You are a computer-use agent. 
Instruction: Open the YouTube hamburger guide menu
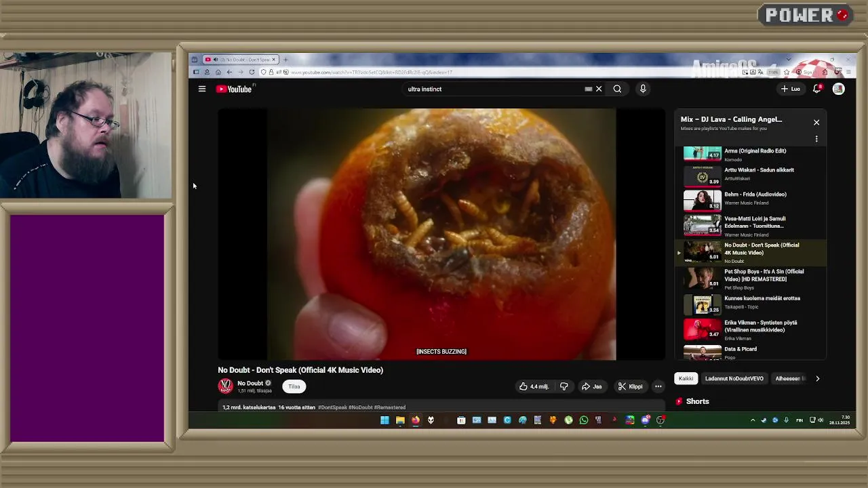coord(202,89)
